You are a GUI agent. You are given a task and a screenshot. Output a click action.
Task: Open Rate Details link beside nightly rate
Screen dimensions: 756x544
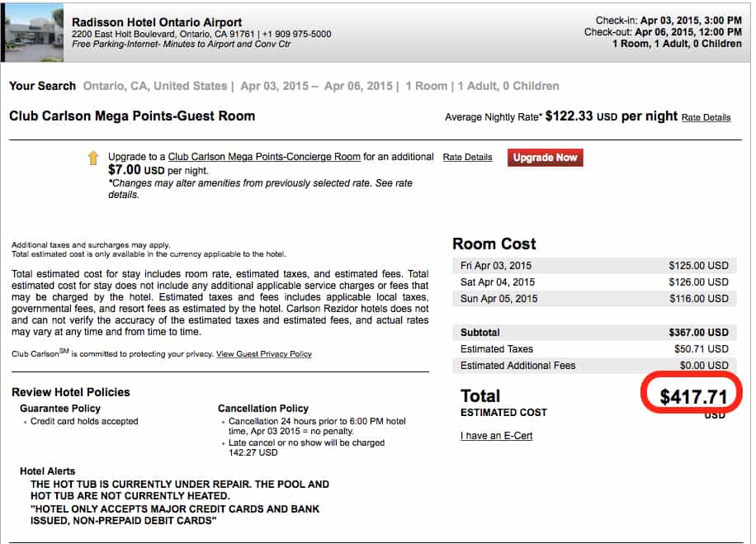(706, 117)
